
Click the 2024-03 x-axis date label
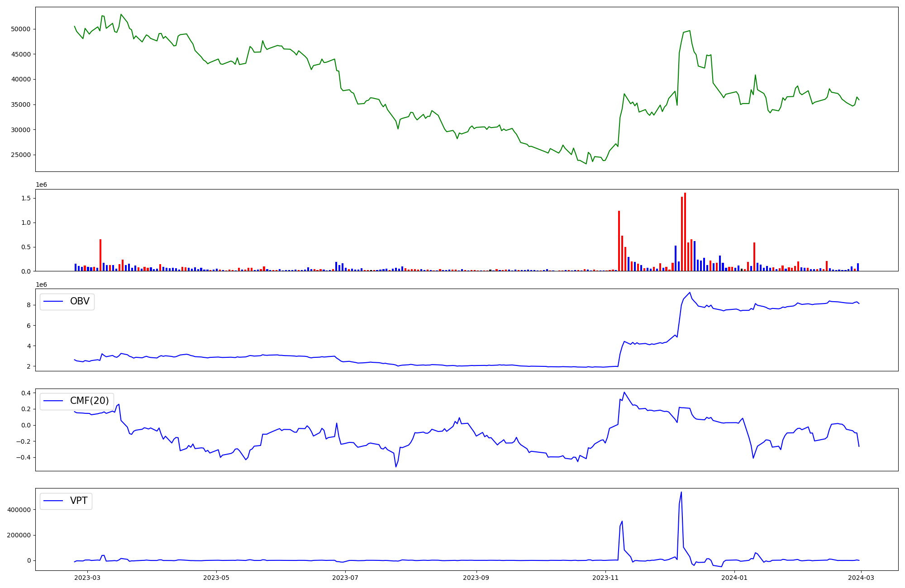tap(862, 578)
